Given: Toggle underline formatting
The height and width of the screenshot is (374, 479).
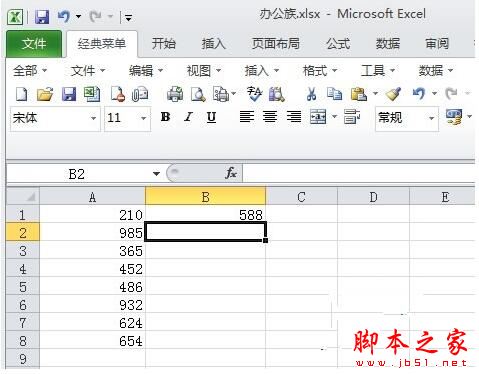Looking at the screenshot, I should point(211,117).
